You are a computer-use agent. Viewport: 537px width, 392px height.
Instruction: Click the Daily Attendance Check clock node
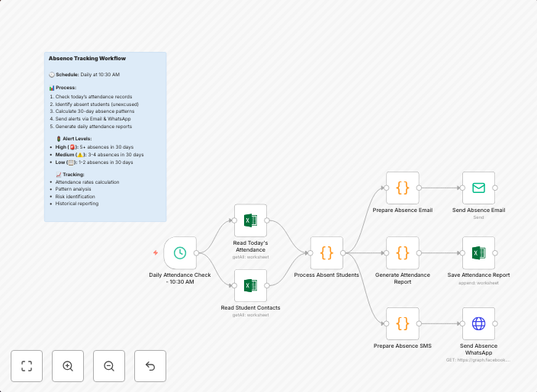tap(179, 252)
